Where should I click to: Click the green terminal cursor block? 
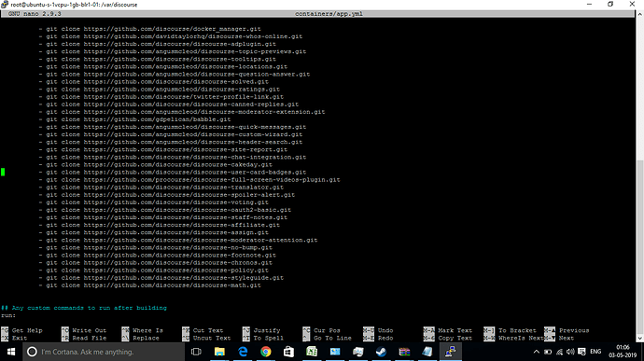pyautogui.click(x=3, y=172)
